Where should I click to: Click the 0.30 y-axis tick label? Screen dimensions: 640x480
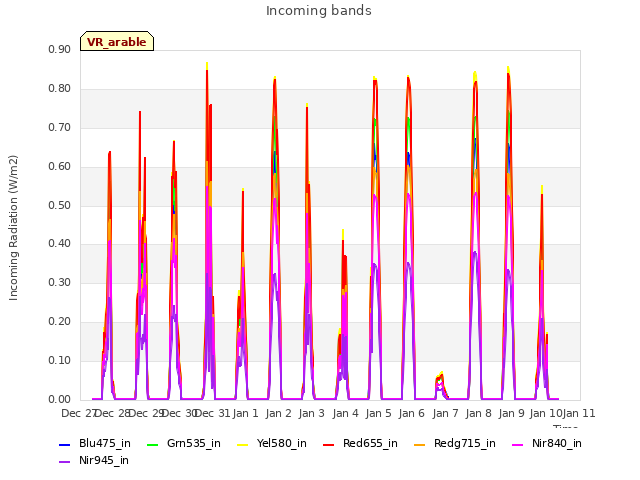60,282
